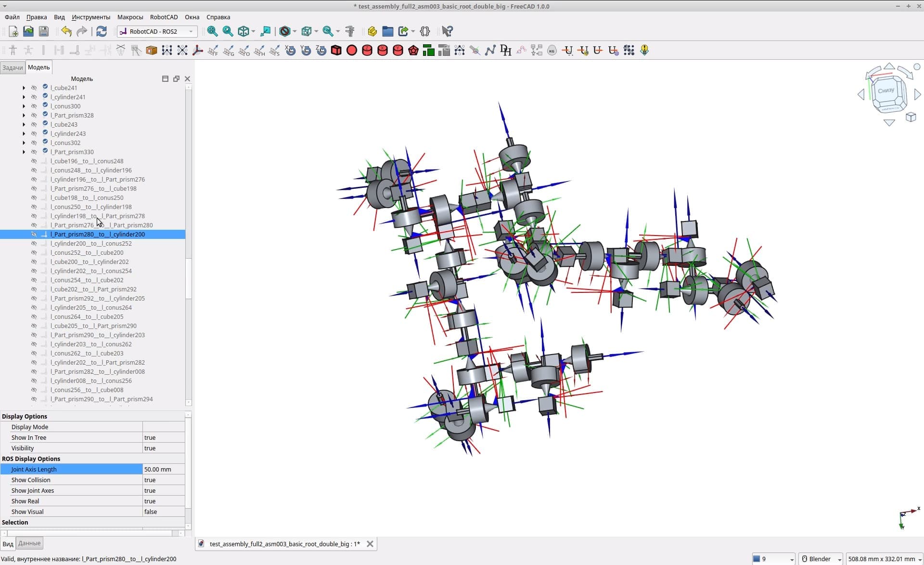Click the Refresh recompute icon
Screen dimensions: 924x565
pyautogui.click(x=101, y=31)
